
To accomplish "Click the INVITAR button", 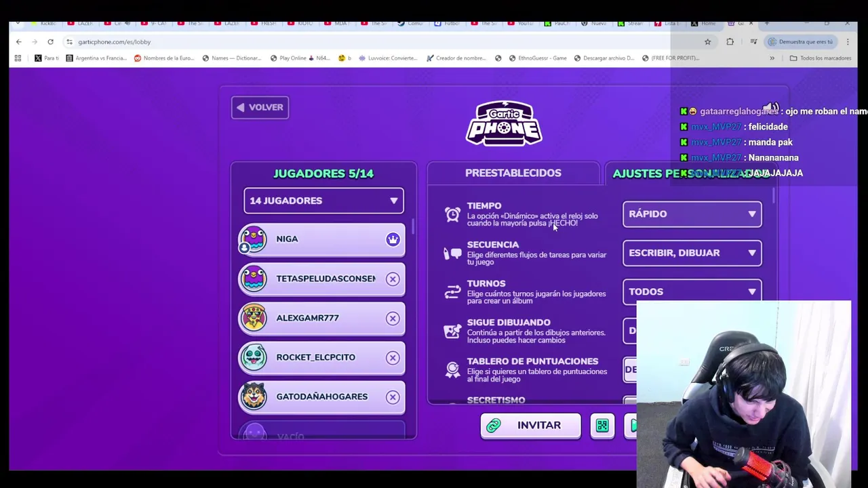I will click(x=530, y=425).
